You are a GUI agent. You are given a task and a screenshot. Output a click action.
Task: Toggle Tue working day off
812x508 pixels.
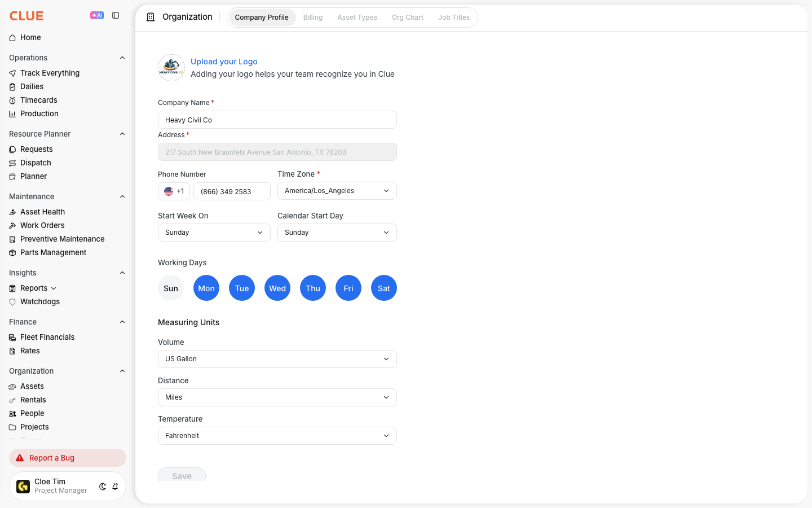tap(242, 288)
